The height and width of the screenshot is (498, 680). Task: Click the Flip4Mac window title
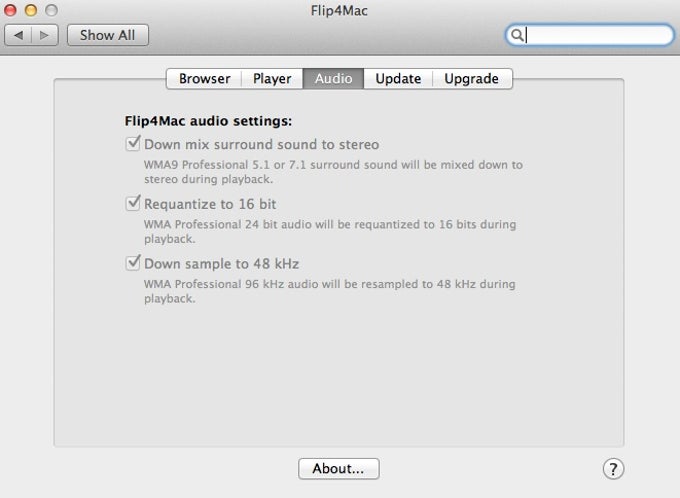(339, 10)
